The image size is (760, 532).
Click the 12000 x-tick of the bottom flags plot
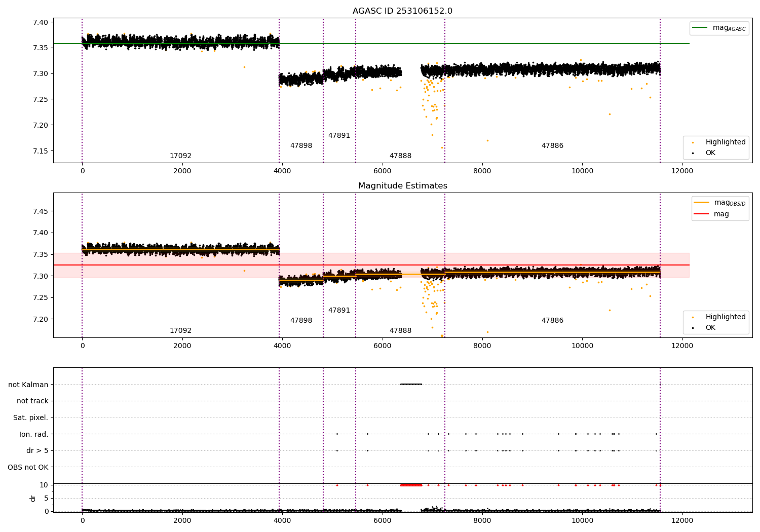[x=682, y=520]
